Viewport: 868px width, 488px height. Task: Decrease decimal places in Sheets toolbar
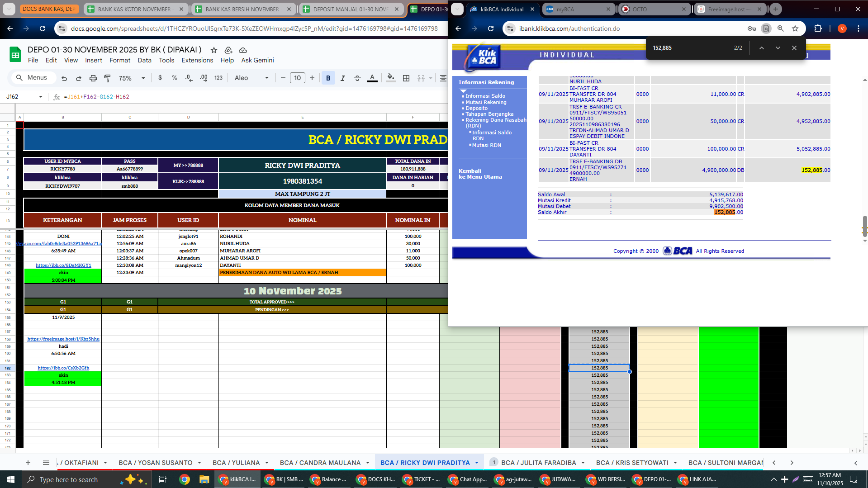coord(189,78)
